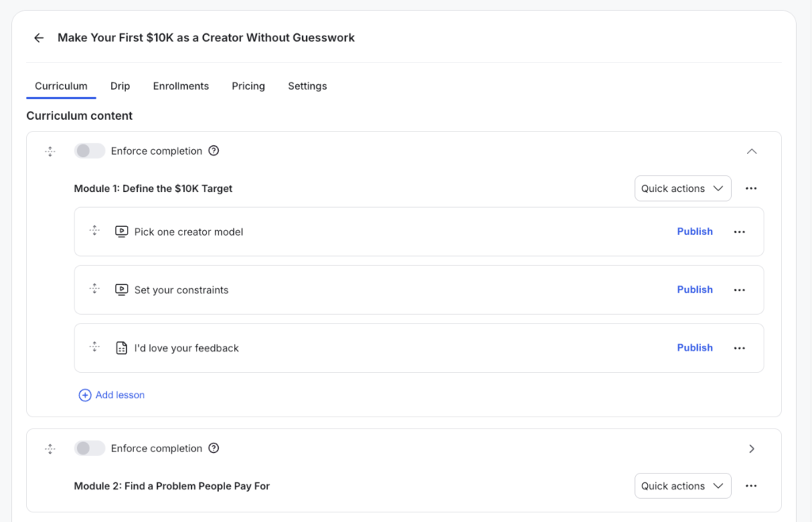Collapse Module 1 using its chevron
This screenshot has width=812, height=522.
coord(751,151)
